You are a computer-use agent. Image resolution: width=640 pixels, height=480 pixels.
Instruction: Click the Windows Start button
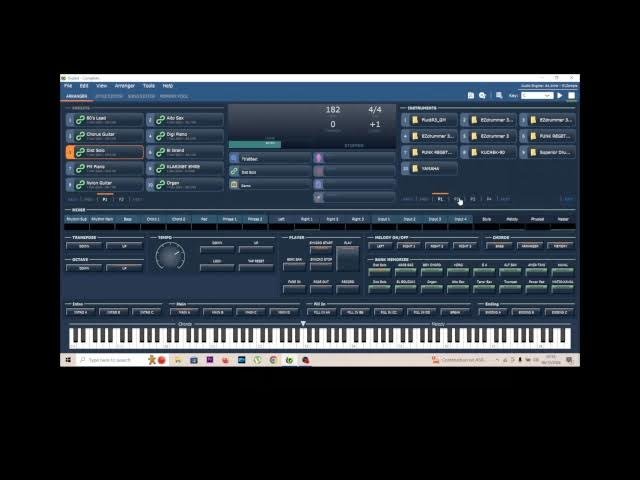[67, 360]
